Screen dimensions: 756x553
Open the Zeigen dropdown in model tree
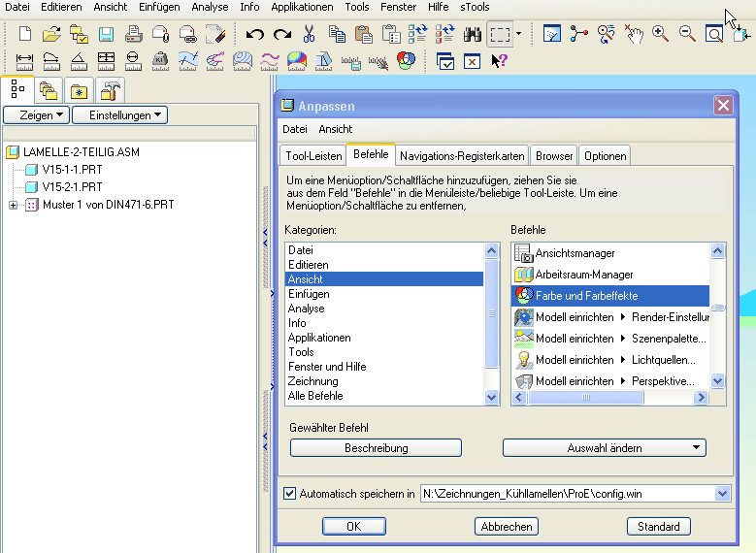click(37, 115)
